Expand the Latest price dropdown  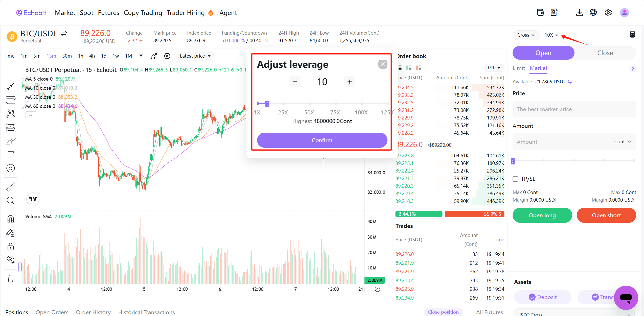pyautogui.click(x=195, y=56)
